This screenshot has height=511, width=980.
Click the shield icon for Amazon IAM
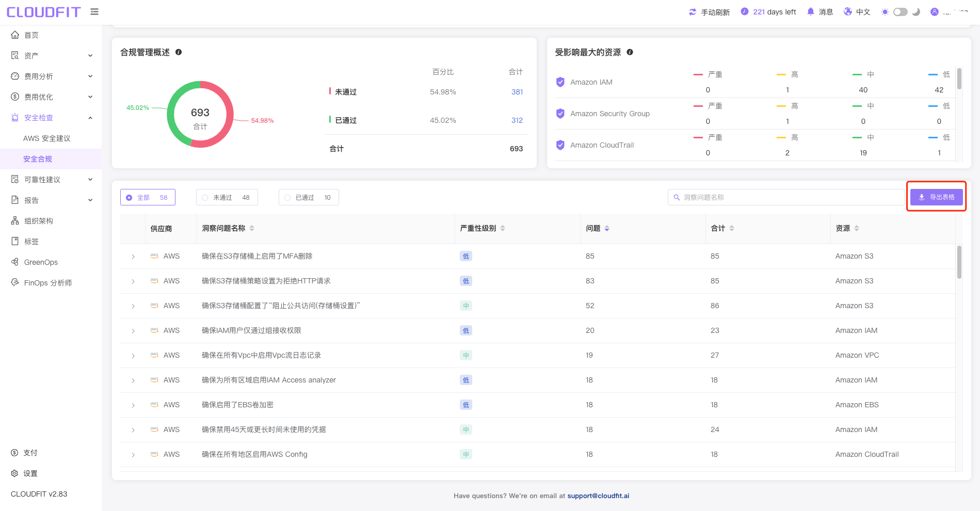tap(560, 82)
